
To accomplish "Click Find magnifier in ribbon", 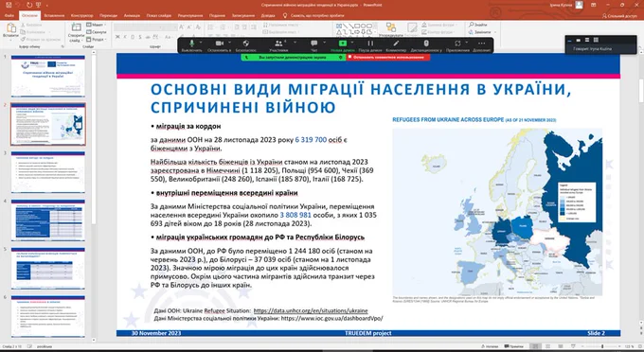I will (477, 25).
